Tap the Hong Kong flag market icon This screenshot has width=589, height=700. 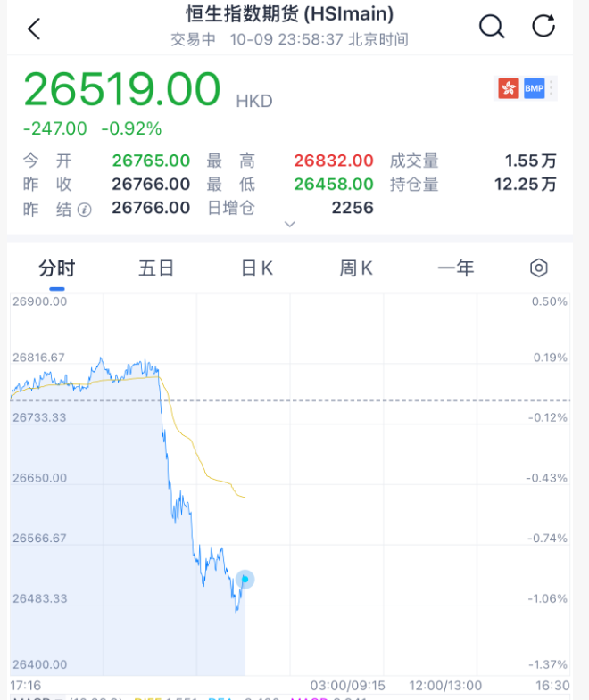509,88
